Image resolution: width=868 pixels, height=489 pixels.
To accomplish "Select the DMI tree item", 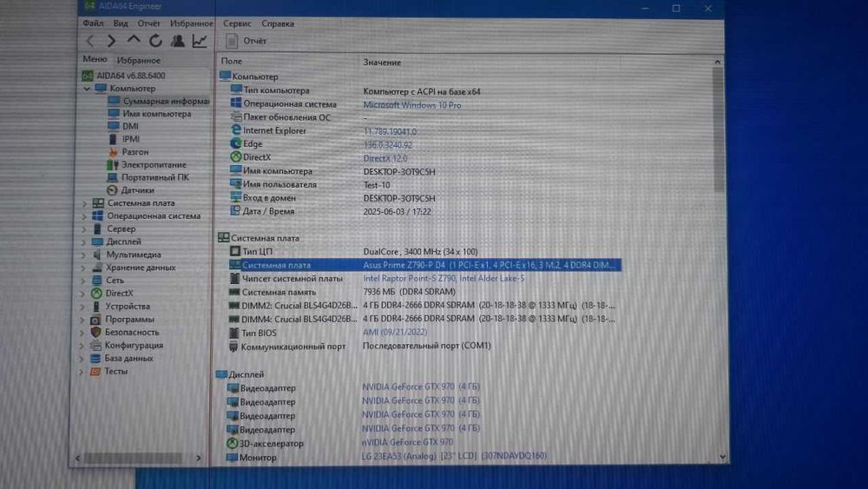I will (130, 126).
